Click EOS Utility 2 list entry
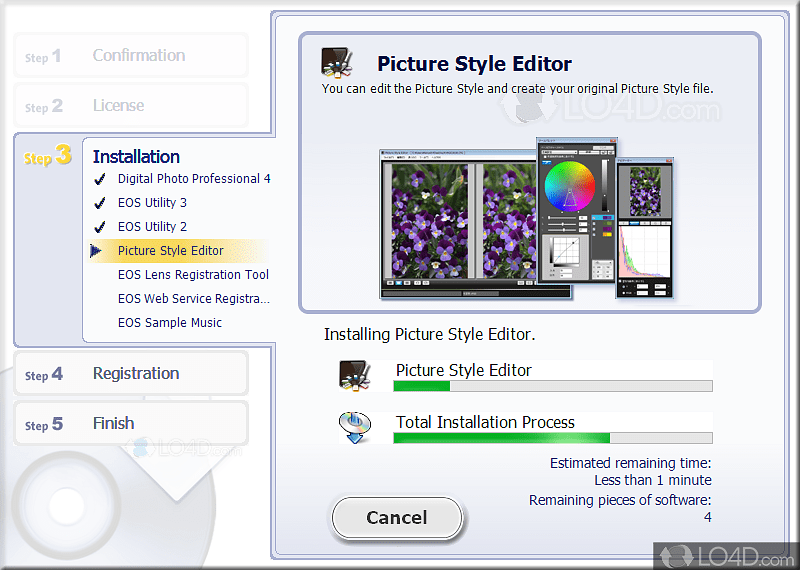 click(x=152, y=227)
